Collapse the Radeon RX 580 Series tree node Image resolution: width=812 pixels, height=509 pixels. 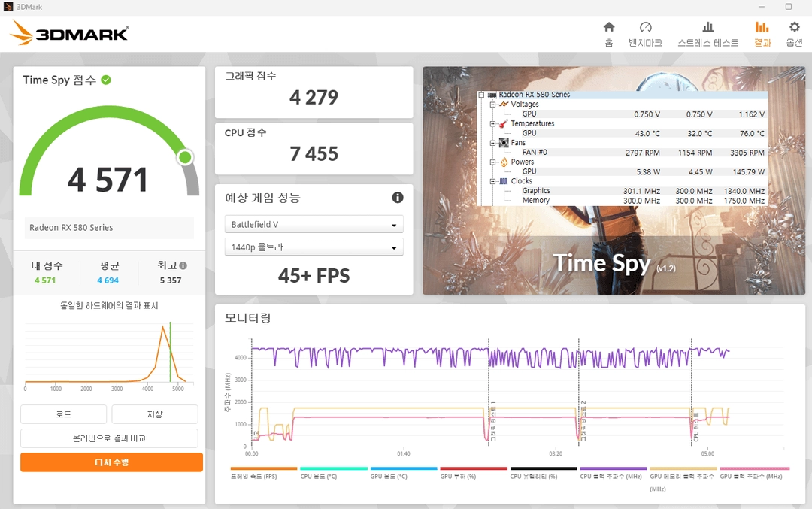[481, 95]
